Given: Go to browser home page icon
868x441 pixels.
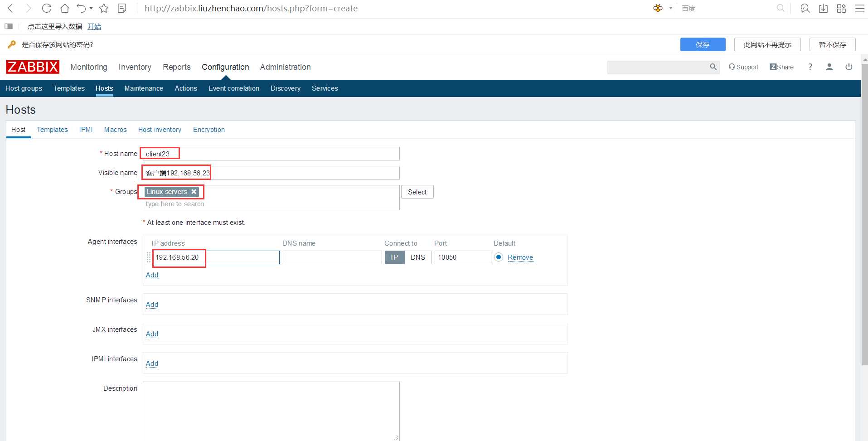Looking at the screenshot, I should click(x=65, y=8).
